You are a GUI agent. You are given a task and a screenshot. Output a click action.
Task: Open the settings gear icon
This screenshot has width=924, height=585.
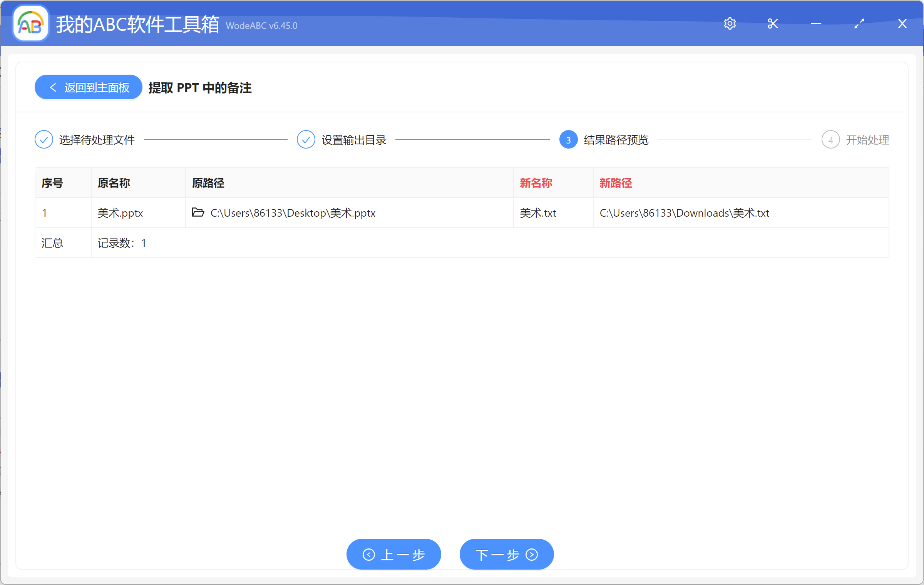730,23
